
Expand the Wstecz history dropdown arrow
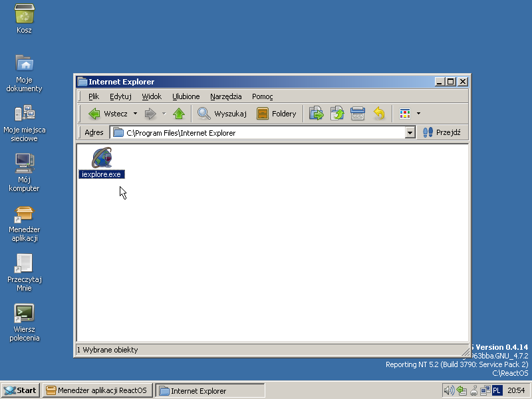coord(135,113)
